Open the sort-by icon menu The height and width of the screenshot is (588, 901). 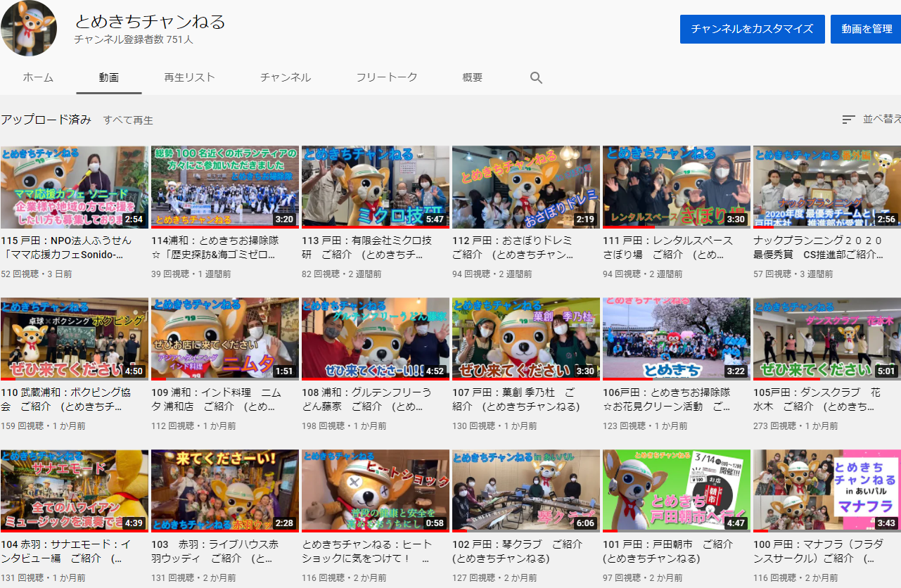tap(849, 120)
